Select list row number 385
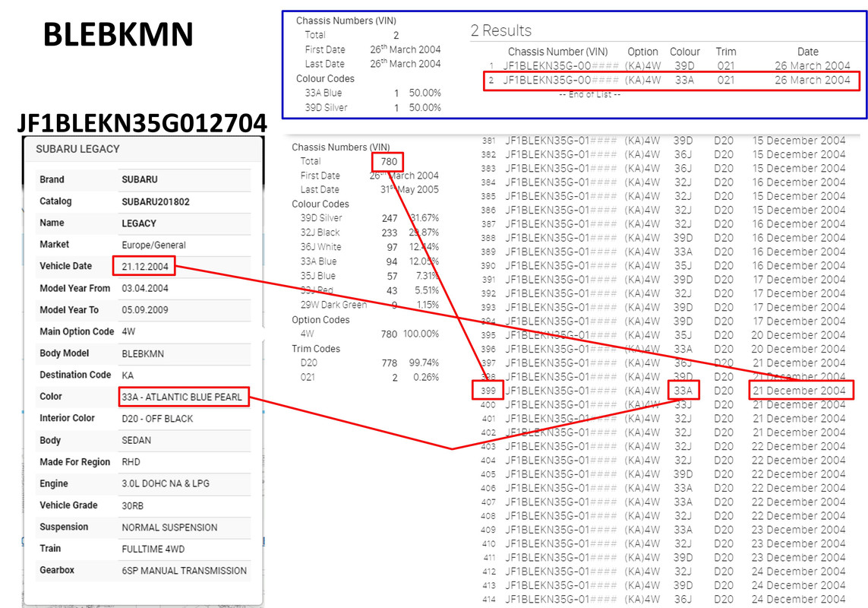Screen dimensions: 868x608 pos(663,196)
